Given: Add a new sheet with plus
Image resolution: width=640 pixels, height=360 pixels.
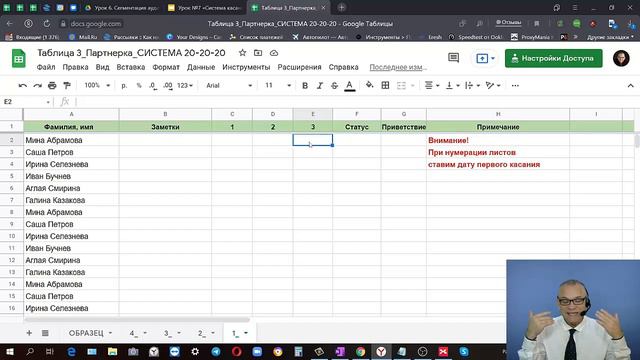Looking at the screenshot, I should 29,333.
